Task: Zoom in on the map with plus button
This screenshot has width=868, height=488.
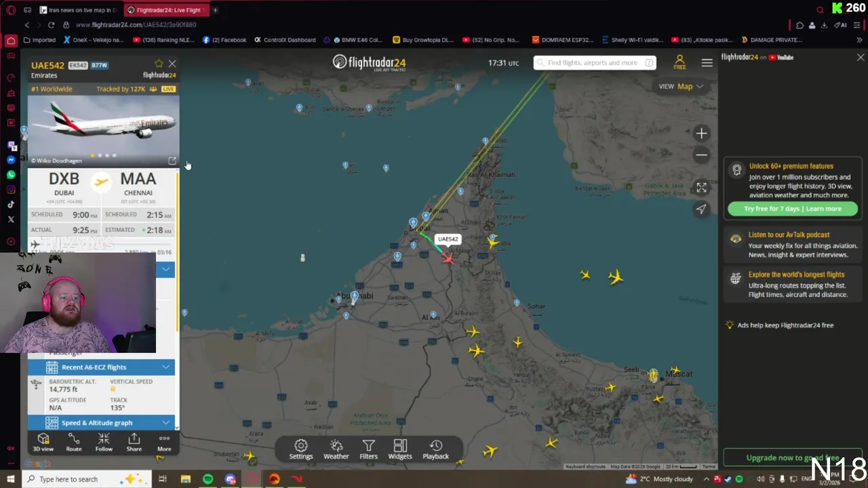Action: tap(701, 134)
